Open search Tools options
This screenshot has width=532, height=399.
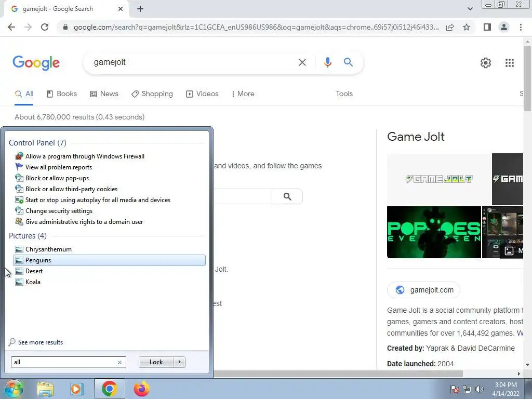tap(344, 94)
